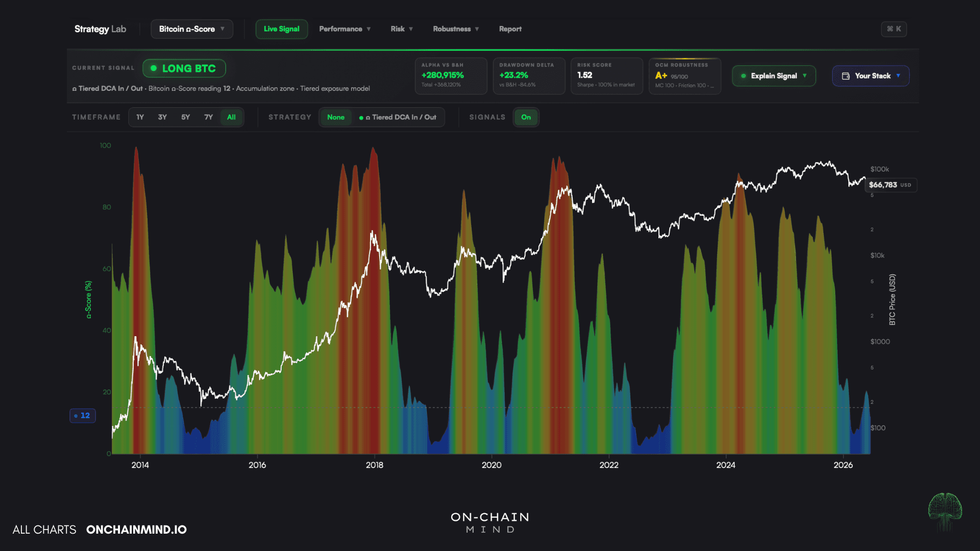
Task: Click the 2020 x-axis label
Action: click(x=492, y=465)
